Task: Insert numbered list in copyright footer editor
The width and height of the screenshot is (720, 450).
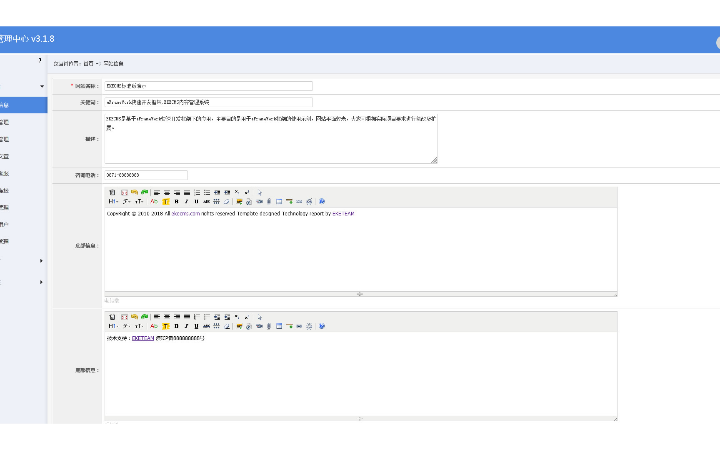Action: (x=197, y=192)
